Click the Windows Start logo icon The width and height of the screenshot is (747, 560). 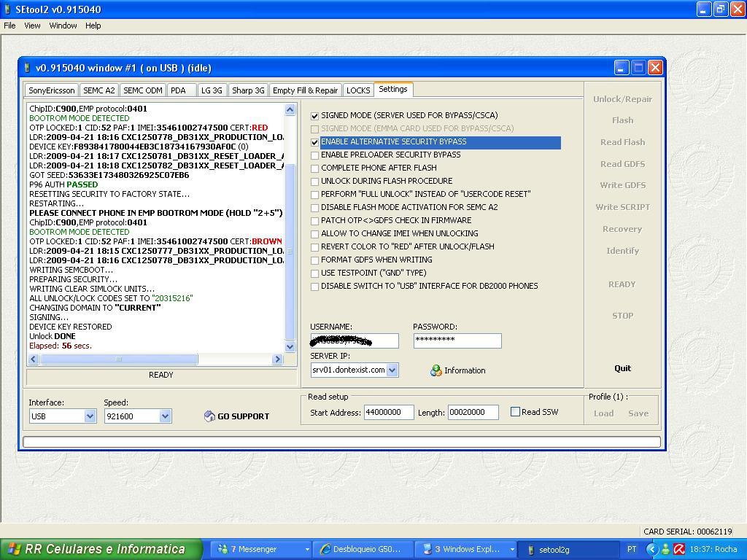pyautogui.click(x=14, y=549)
